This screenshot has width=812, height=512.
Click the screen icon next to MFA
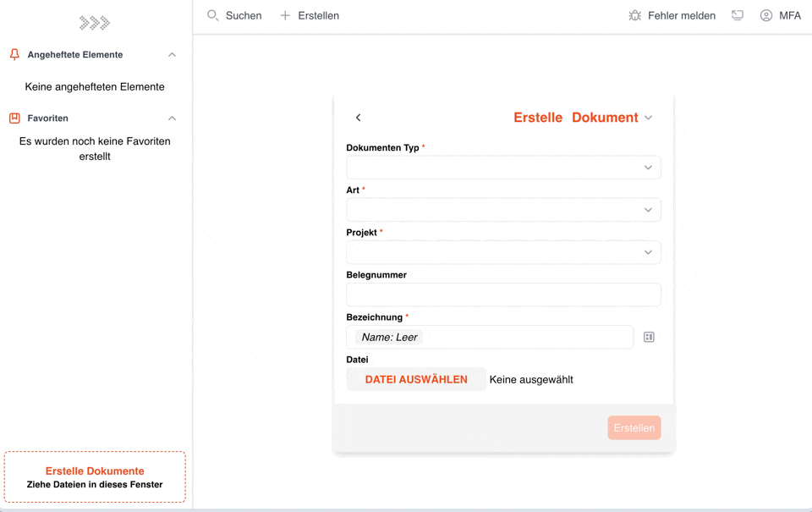tap(738, 15)
